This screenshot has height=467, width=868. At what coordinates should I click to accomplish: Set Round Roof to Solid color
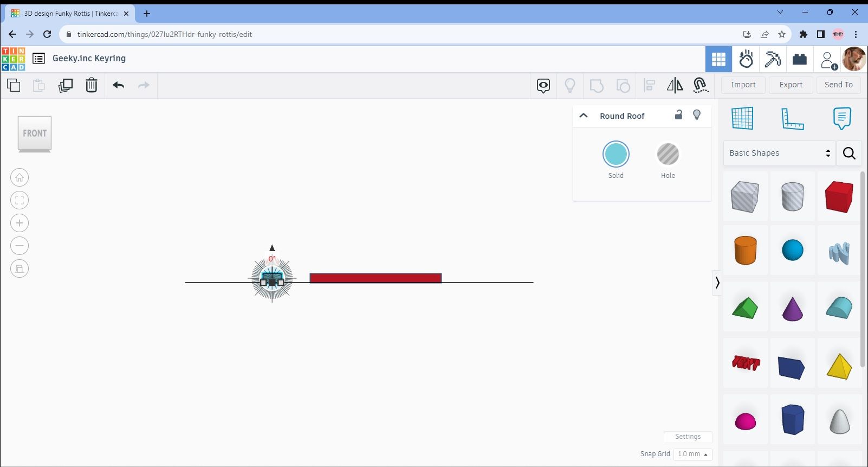(x=616, y=155)
